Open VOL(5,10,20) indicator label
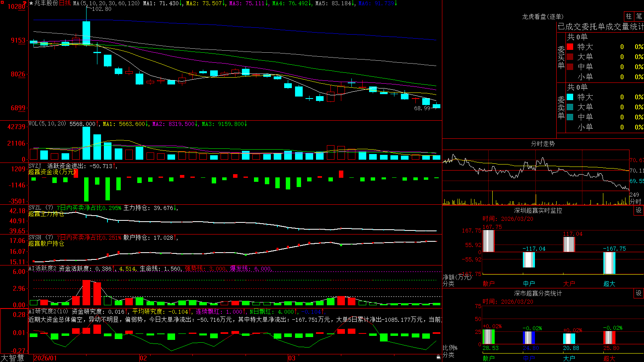Image resolution: width=644 pixels, height=362 pixels. point(47,124)
